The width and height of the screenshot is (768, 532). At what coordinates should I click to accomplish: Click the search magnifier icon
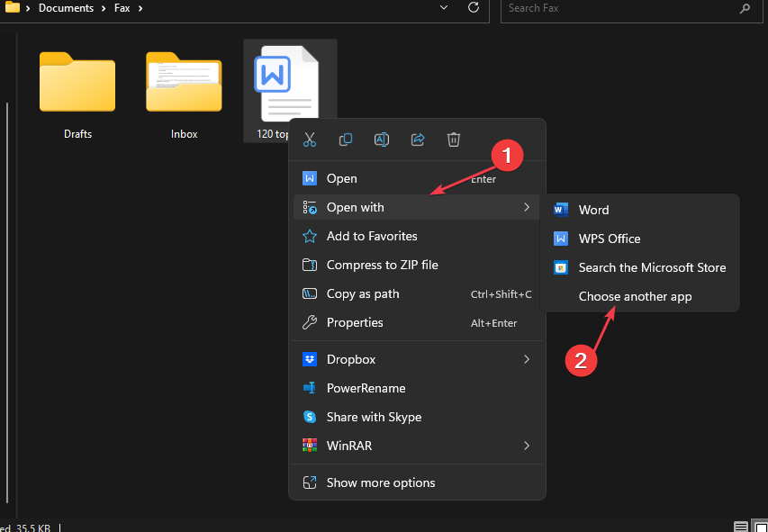tap(745, 8)
